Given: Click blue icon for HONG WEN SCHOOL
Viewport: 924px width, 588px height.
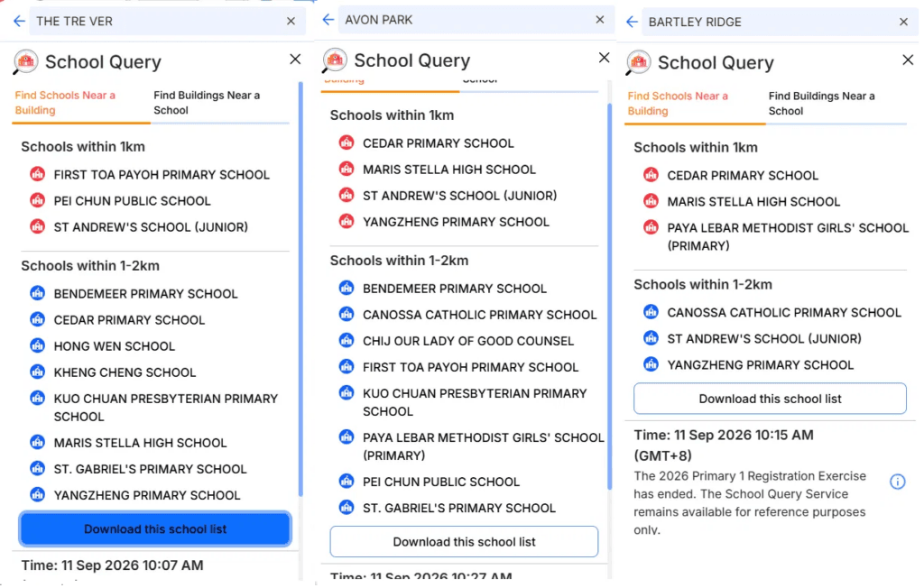Looking at the screenshot, I should point(37,345).
